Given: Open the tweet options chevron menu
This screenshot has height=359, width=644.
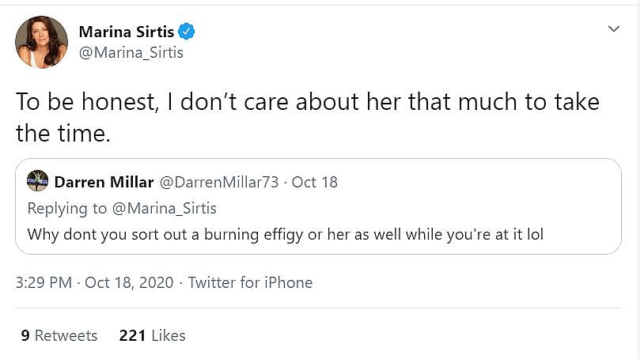Looking at the screenshot, I should pyautogui.click(x=612, y=29).
